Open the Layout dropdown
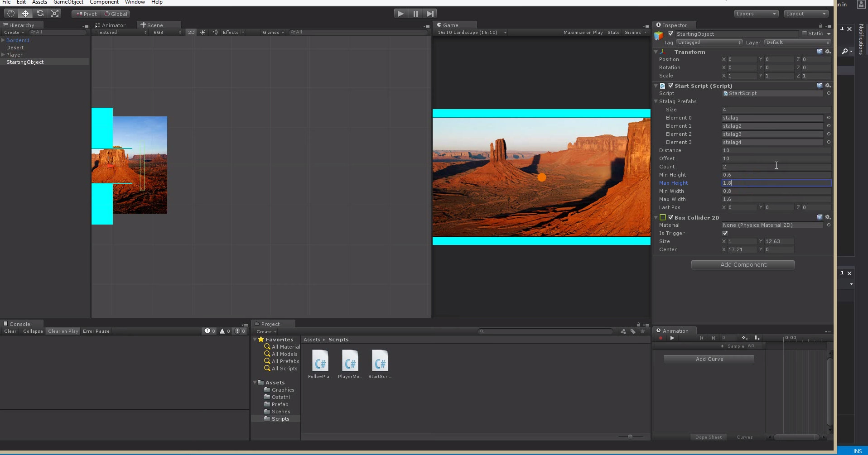Screen dimensions: 868x455 click(805, 13)
